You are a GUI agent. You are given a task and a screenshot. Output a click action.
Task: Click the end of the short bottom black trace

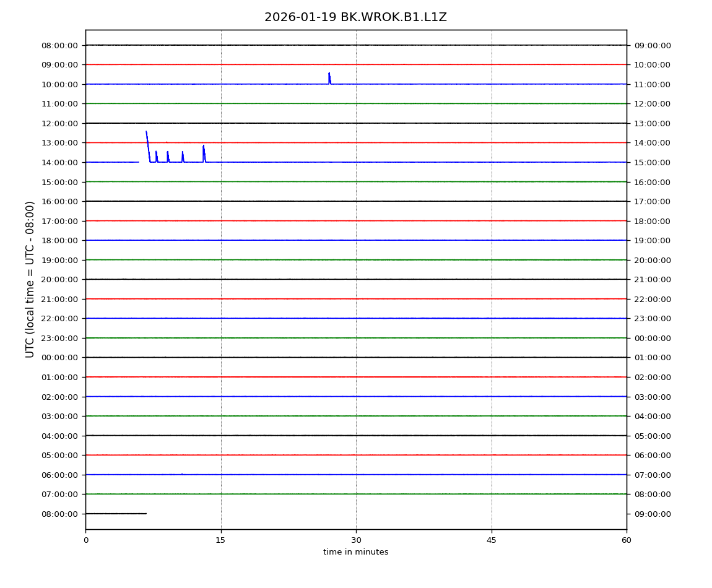[145, 513]
